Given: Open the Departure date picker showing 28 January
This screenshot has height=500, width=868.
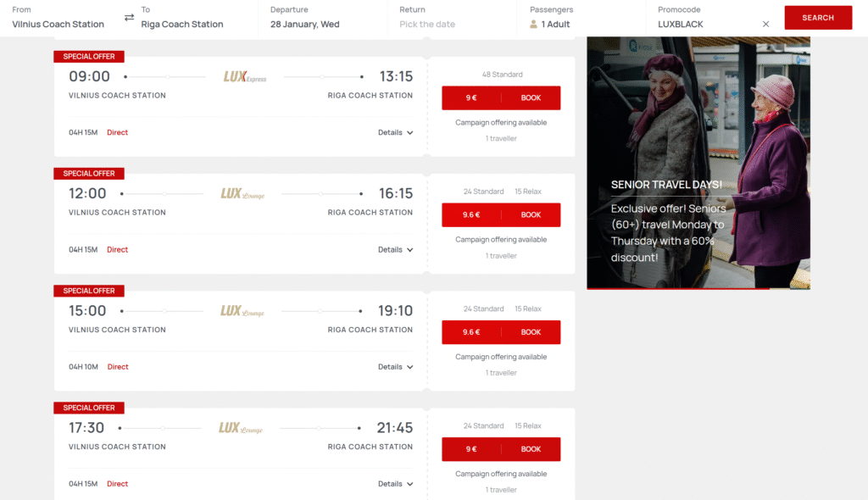Looking at the screenshot, I should (x=305, y=24).
